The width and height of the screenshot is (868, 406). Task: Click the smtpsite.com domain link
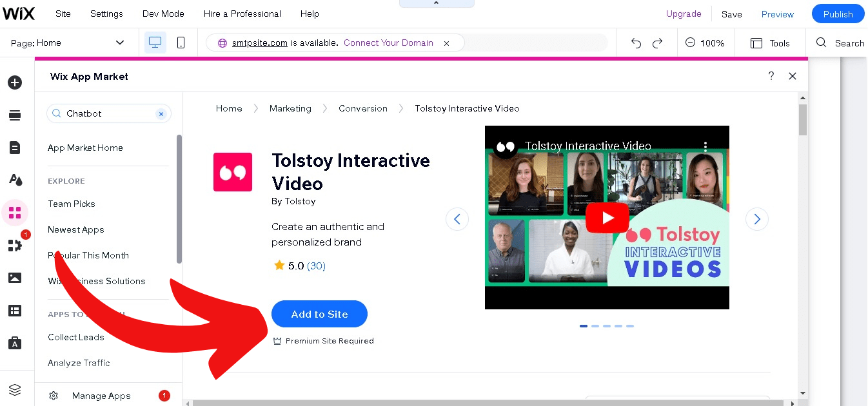click(x=260, y=43)
